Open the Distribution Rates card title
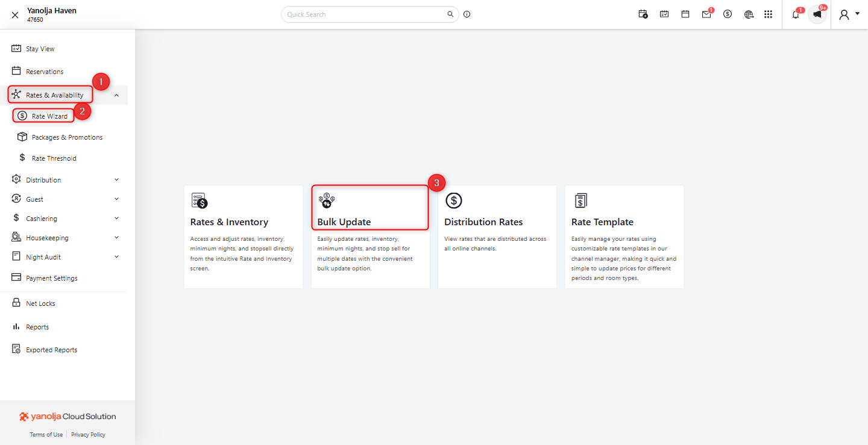Image resolution: width=868 pixels, height=445 pixels. pos(483,222)
